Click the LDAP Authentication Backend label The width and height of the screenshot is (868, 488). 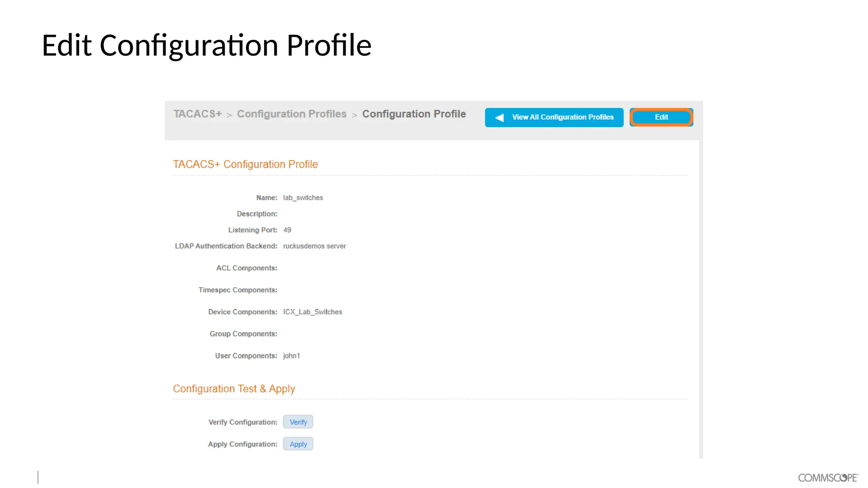click(x=226, y=246)
